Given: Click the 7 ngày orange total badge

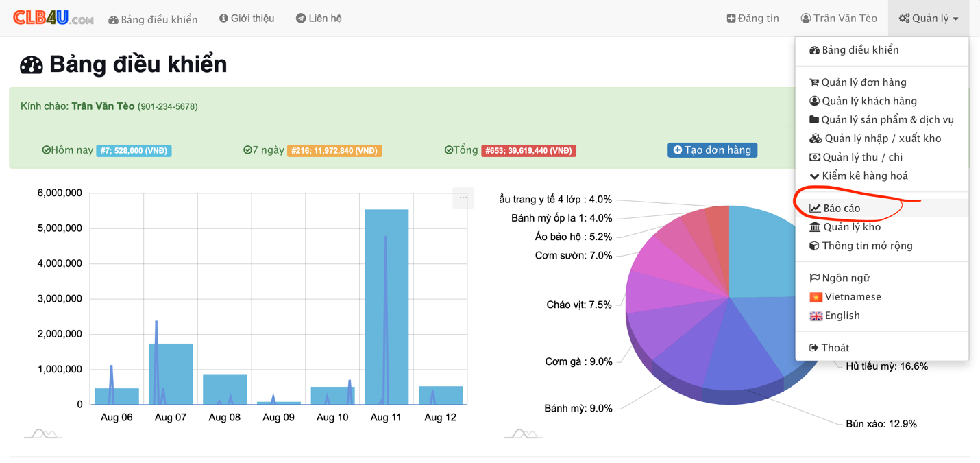Looking at the screenshot, I should click(x=334, y=151).
